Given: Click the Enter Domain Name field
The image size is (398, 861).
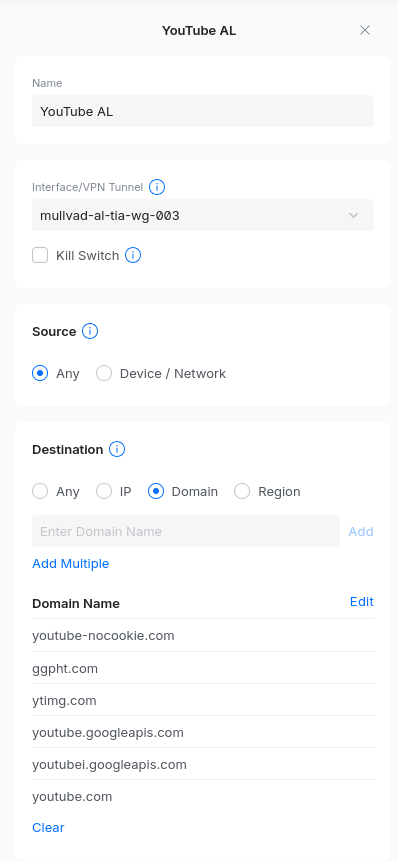Looking at the screenshot, I should (186, 531).
